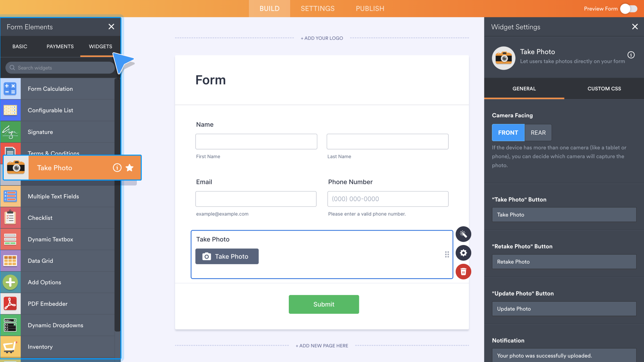
Task: Click the Submit button on the form
Action: tap(324, 304)
